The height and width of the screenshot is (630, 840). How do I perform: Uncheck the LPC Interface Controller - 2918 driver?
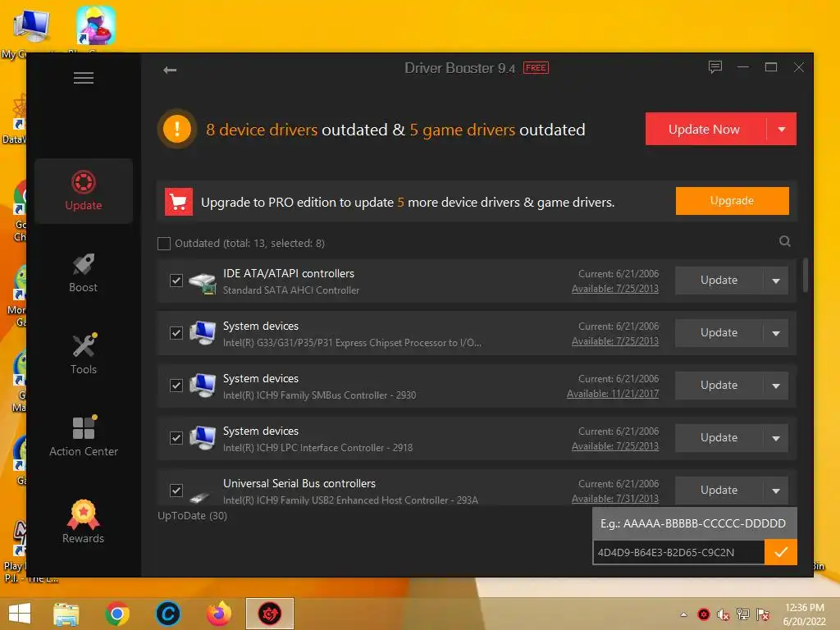[176, 438]
